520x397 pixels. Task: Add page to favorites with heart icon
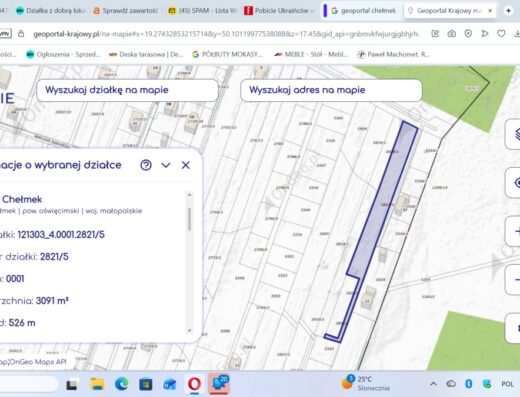[x=501, y=34]
